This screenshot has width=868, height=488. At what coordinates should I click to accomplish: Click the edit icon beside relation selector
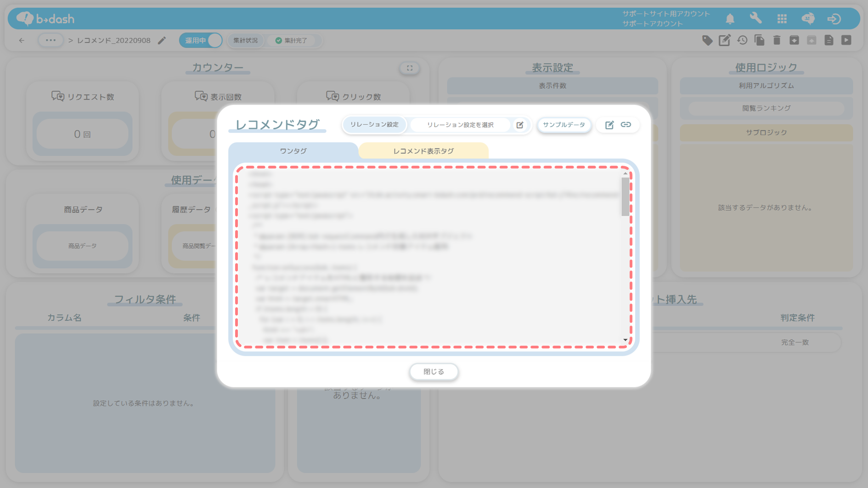[x=520, y=125]
